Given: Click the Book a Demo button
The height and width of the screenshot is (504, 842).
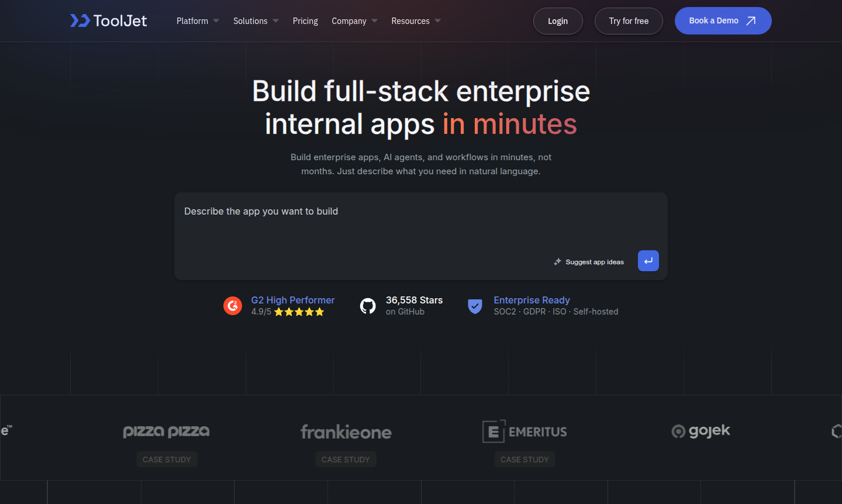Looking at the screenshot, I should coord(723,21).
